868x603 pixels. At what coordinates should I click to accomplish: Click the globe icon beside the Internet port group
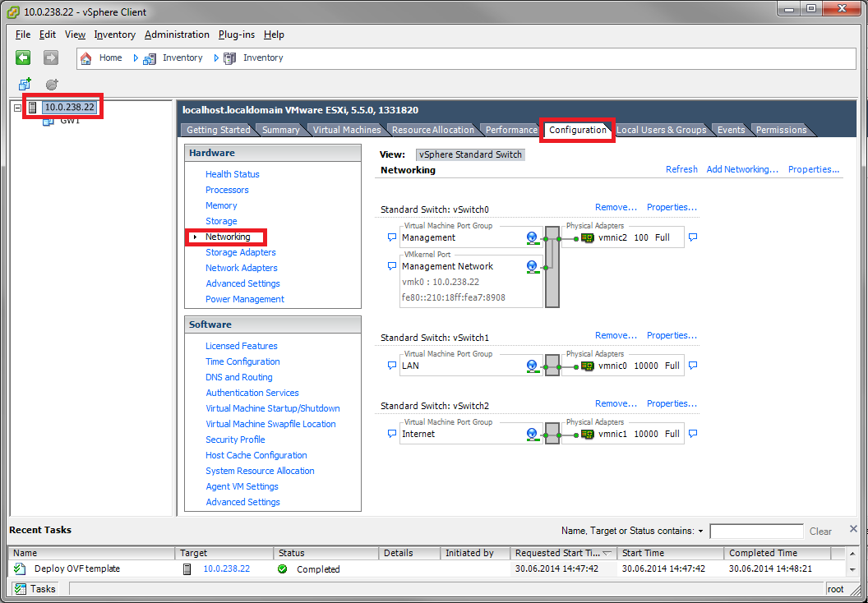click(x=532, y=434)
